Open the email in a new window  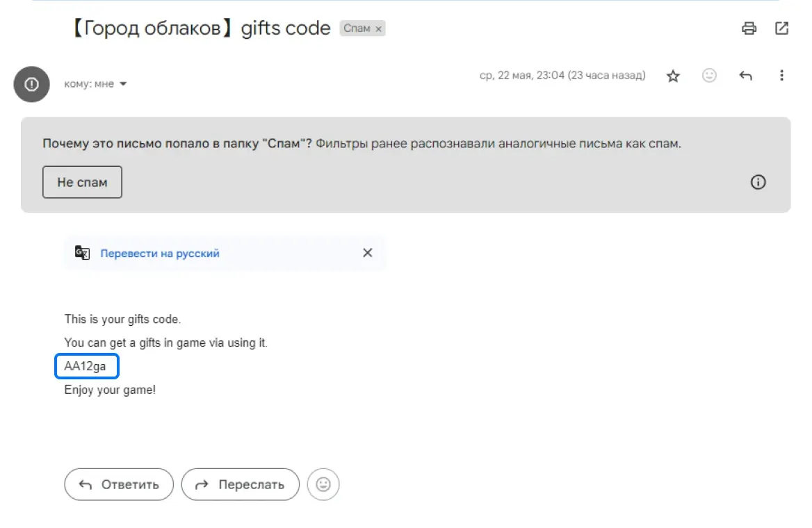pos(781,28)
